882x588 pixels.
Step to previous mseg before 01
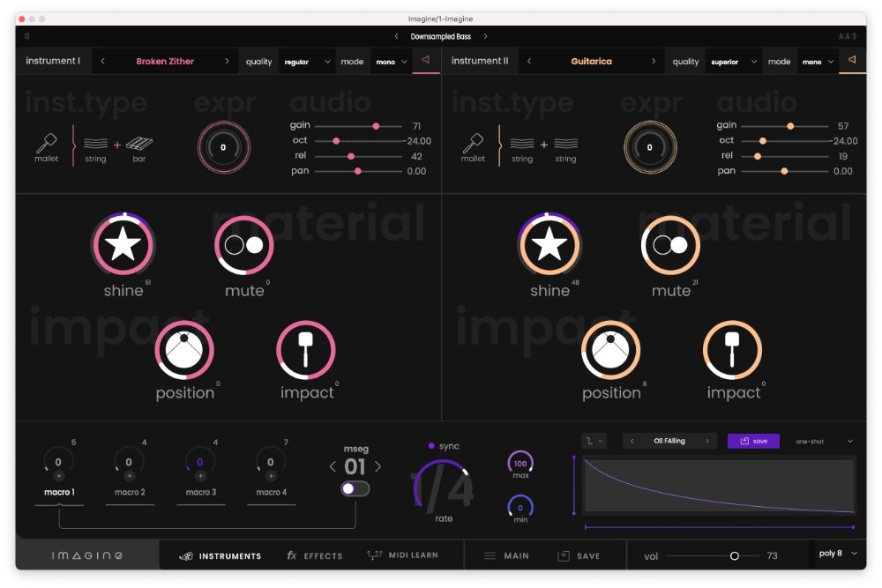(x=333, y=466)
